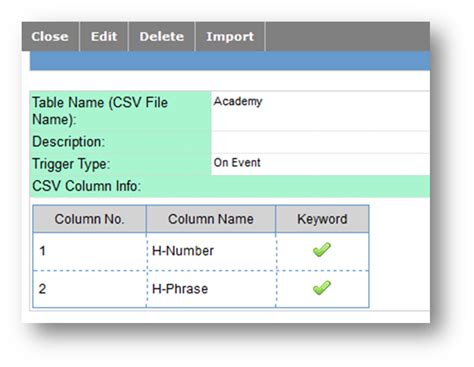Click the On Event trigger type value

[x=237, y=163]
